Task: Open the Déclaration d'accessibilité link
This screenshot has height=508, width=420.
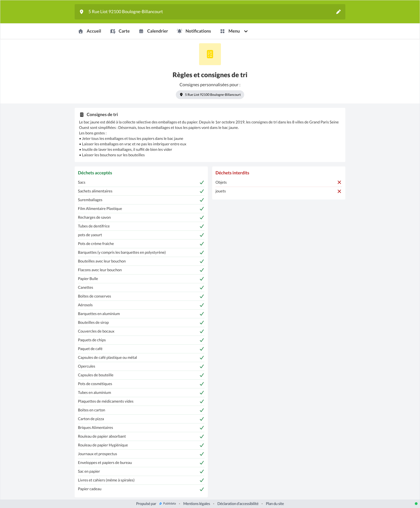Action: [x=238, y=504]
